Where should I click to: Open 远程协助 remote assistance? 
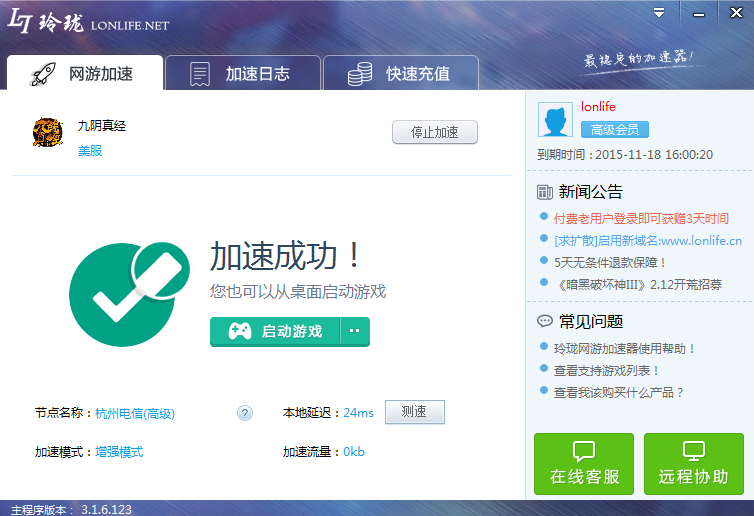tap(693, 464)
